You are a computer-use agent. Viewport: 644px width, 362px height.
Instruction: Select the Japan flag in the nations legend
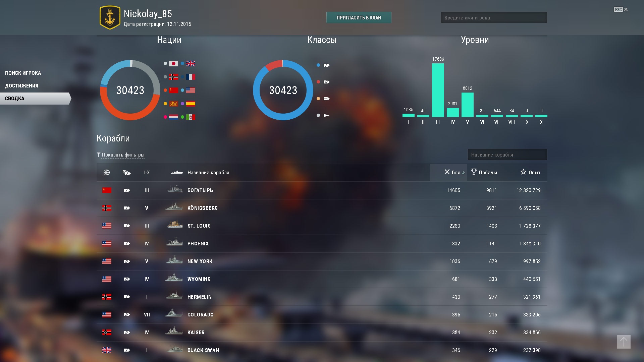coord(173,63)
